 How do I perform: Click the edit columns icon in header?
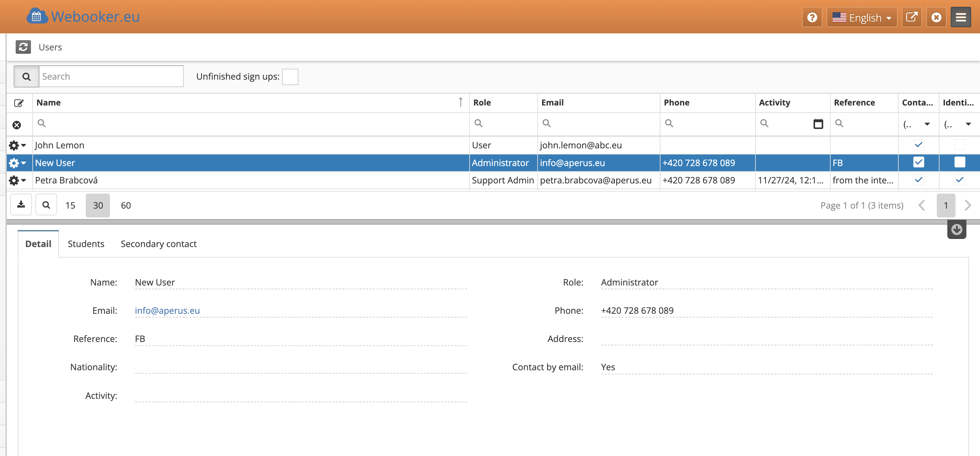point(19,103)
